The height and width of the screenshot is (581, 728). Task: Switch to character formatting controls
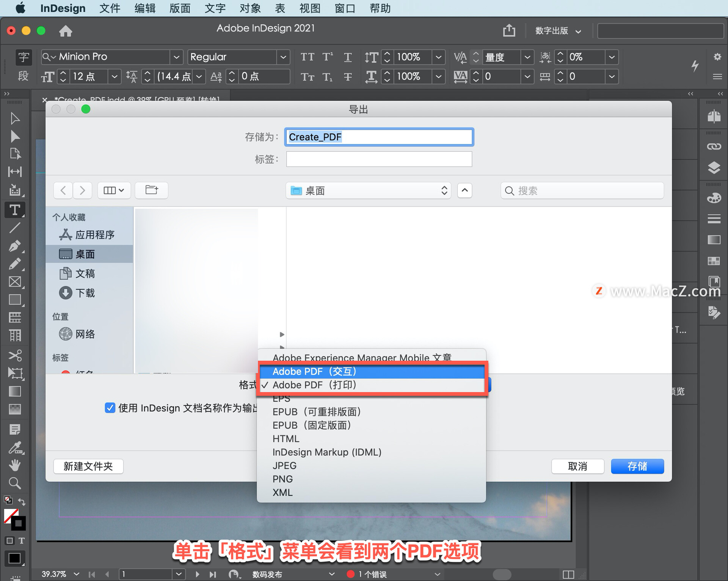[24, 57]
